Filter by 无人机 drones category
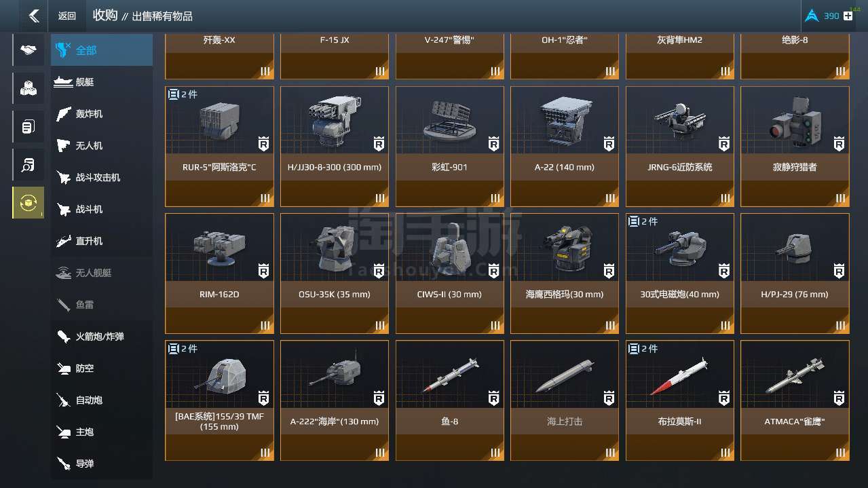868x488 pixels. click(x=102, y=145)
